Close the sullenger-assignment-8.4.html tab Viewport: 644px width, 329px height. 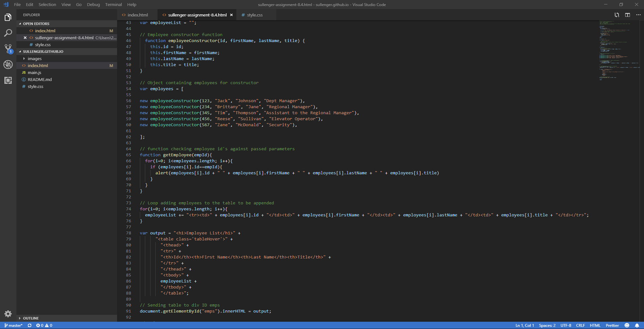coord(232,15)
